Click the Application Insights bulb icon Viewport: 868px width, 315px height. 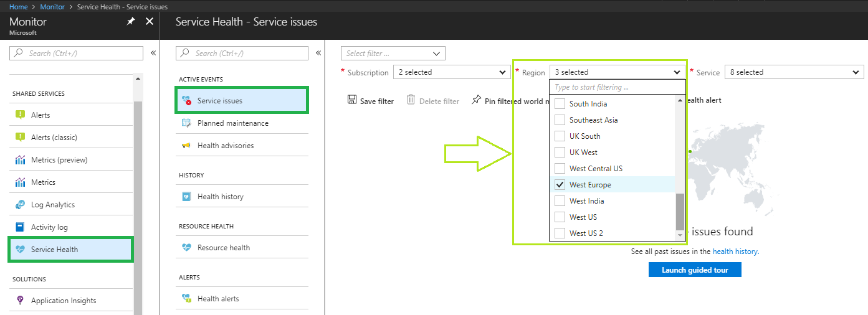pyautogui.click(x=20, y=301)
